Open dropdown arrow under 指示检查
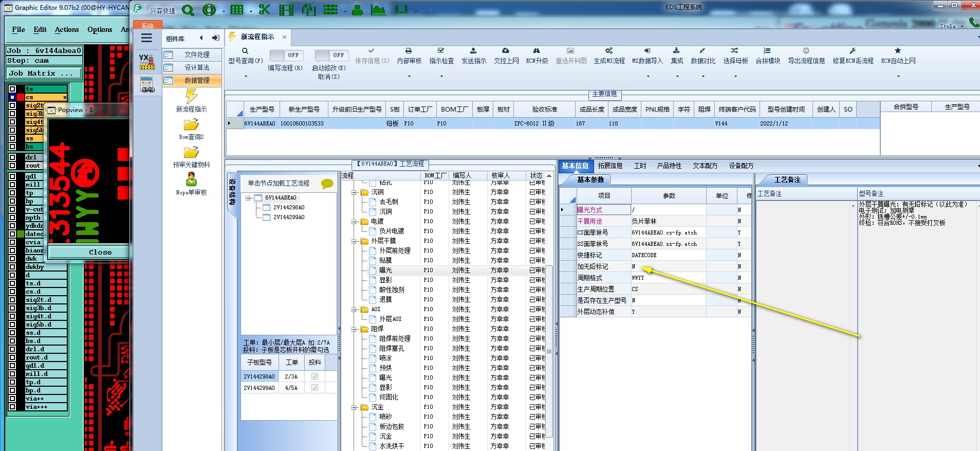Screen dimensions: 980x451 pyautogui.click(x=441, y=77)
